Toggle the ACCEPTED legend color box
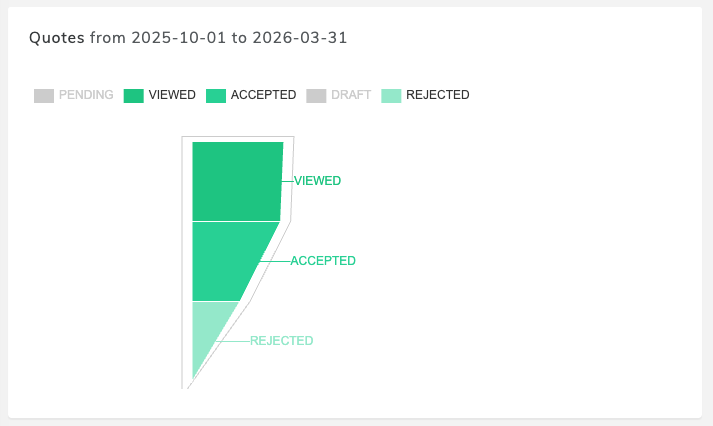Image resolution: width=713 pixels, height=426 pixels. (216, 96)
